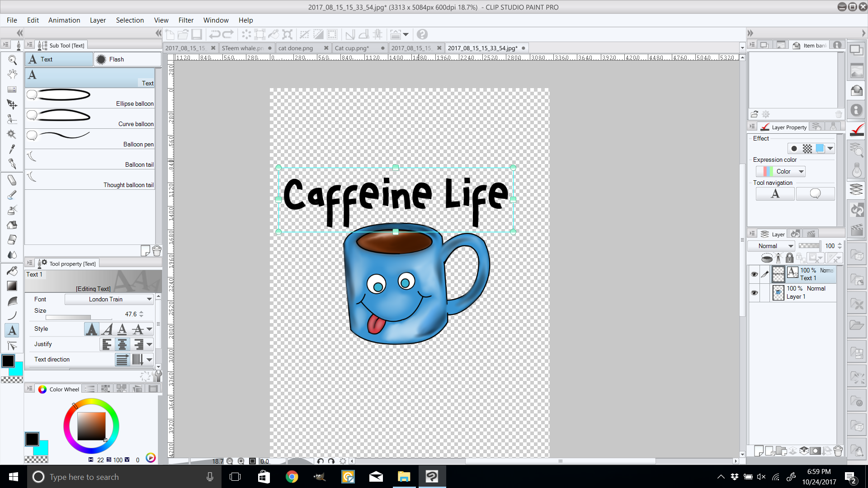Click the new raster layer icon
Screen dimensions: 868x488
tap(759, 450)
